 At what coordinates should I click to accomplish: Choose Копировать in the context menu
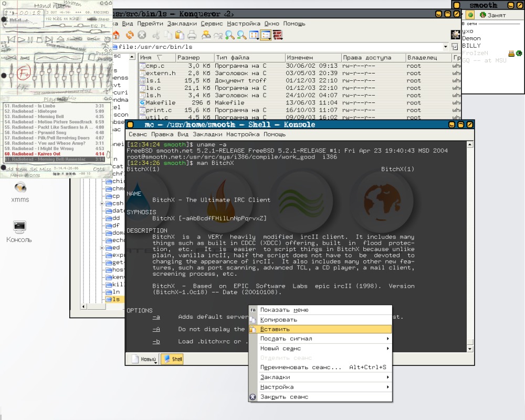320,320
